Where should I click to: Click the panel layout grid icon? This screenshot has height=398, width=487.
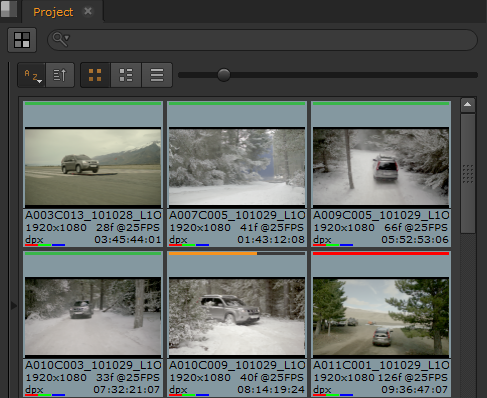pos(22,40)
